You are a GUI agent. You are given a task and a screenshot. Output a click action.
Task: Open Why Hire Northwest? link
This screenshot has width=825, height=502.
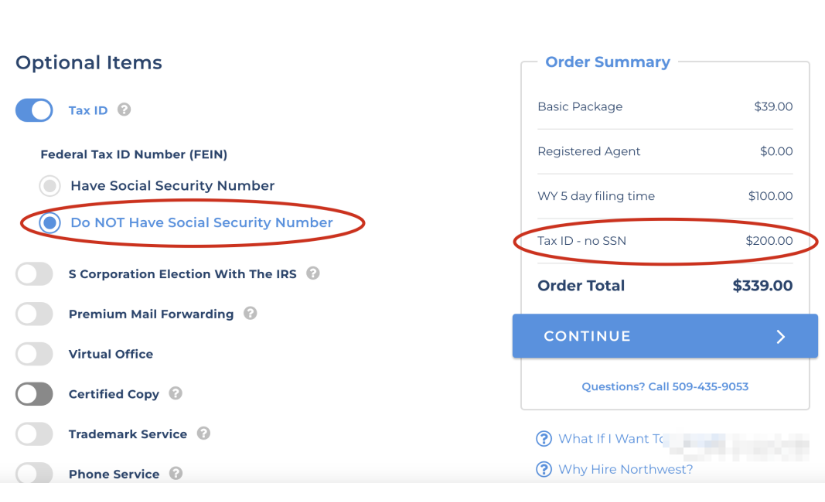point(625,469)
